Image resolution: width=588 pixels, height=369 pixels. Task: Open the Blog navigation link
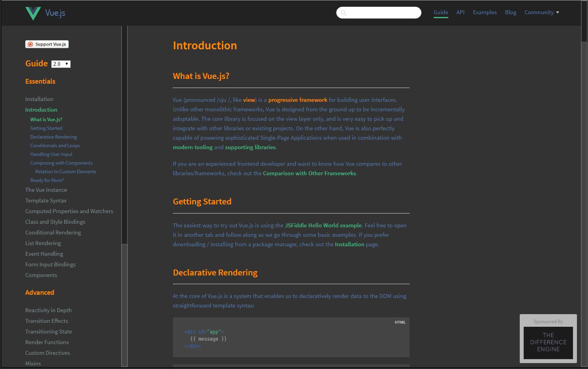(511, 12)
